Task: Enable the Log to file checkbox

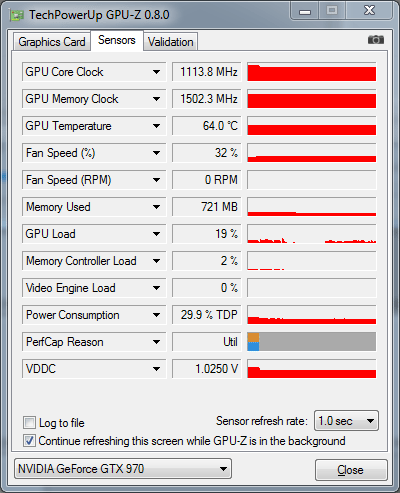Action: tap(29, 422)
